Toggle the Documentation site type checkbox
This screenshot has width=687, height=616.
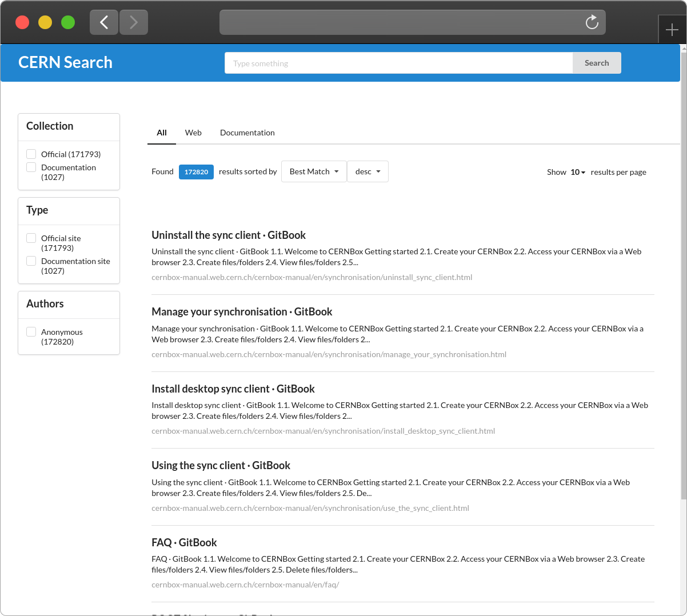31,261
